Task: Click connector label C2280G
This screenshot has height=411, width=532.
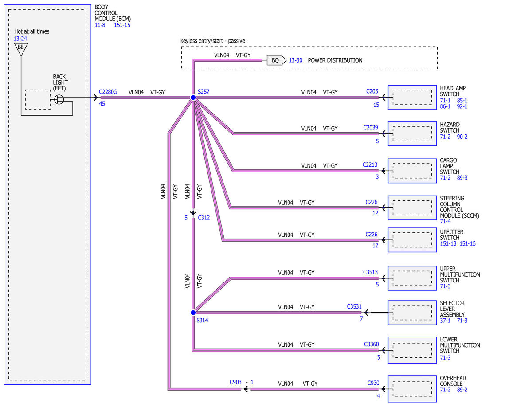Action: pyautogui.click(x=108, y=92)
